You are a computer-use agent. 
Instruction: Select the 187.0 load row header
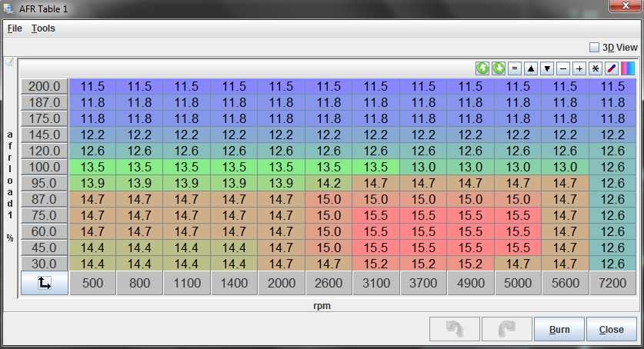(45, 102)
